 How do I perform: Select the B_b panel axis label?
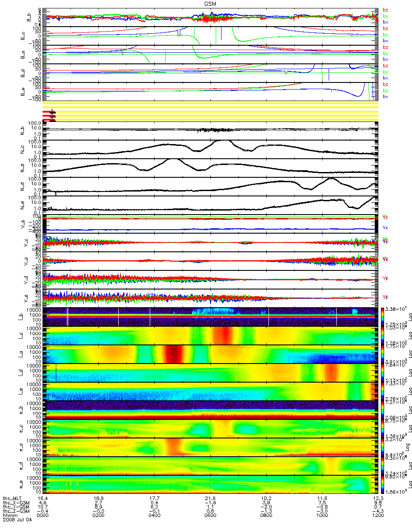pyautogui.click(x=29, y=17)
